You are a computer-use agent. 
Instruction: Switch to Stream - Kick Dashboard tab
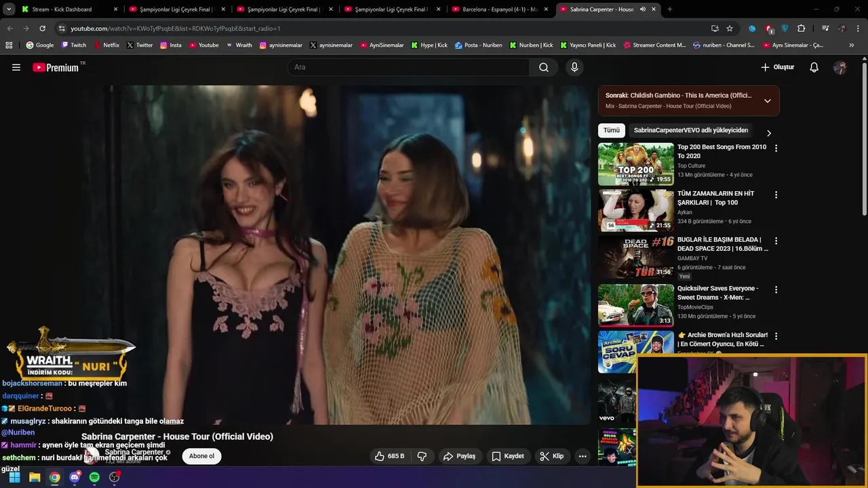coord(68,9)
